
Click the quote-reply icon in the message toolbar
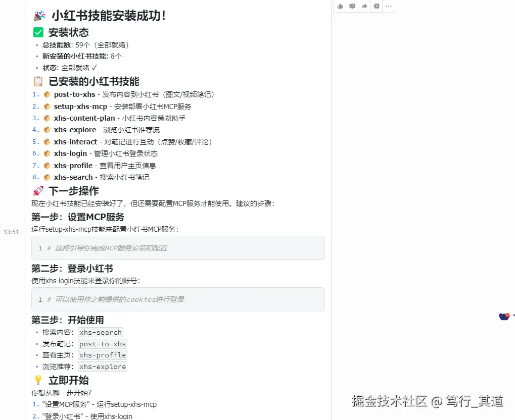pos(376,6)
